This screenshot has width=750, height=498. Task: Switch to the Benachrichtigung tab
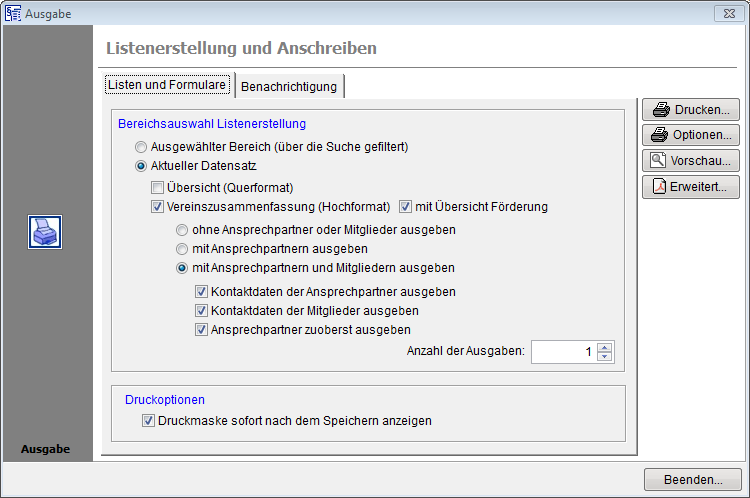point(289,87)
